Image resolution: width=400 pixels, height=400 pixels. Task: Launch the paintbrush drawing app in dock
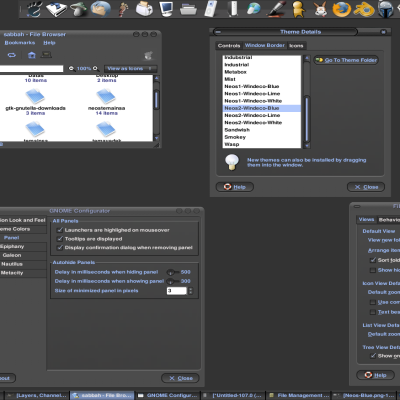[x=277, y=9]
